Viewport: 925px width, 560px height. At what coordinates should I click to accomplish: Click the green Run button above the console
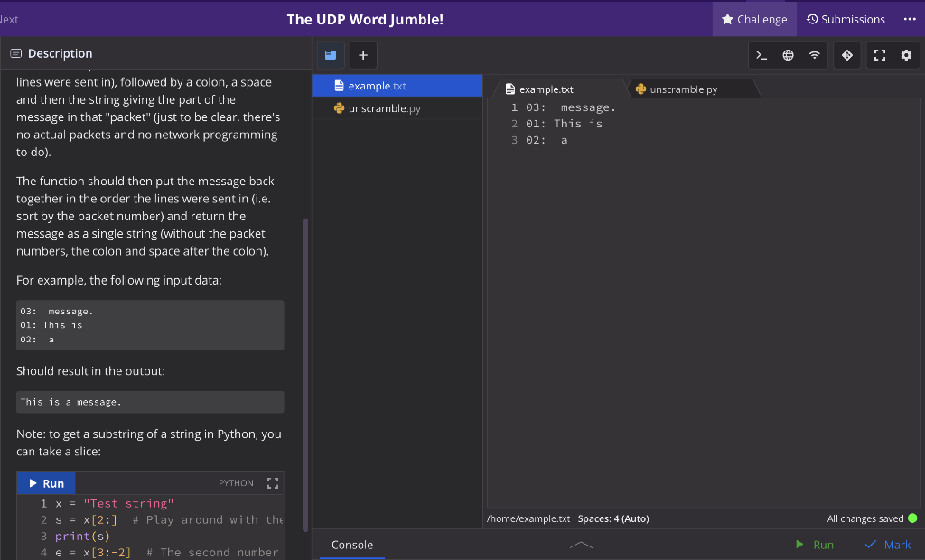pyautogui.click(x=814, y=545)
